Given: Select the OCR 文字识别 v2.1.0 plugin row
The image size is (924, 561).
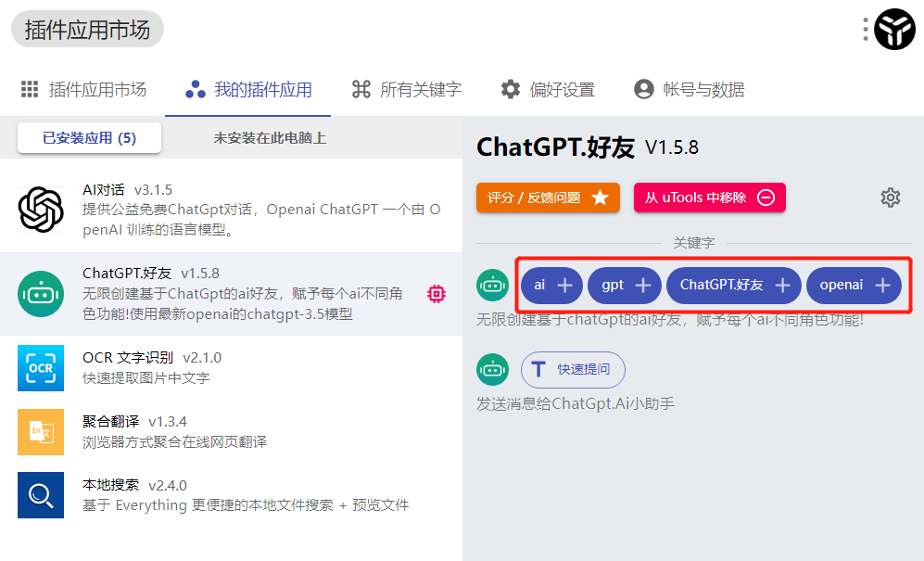Looking at the screenshot, I should [231, 368].
